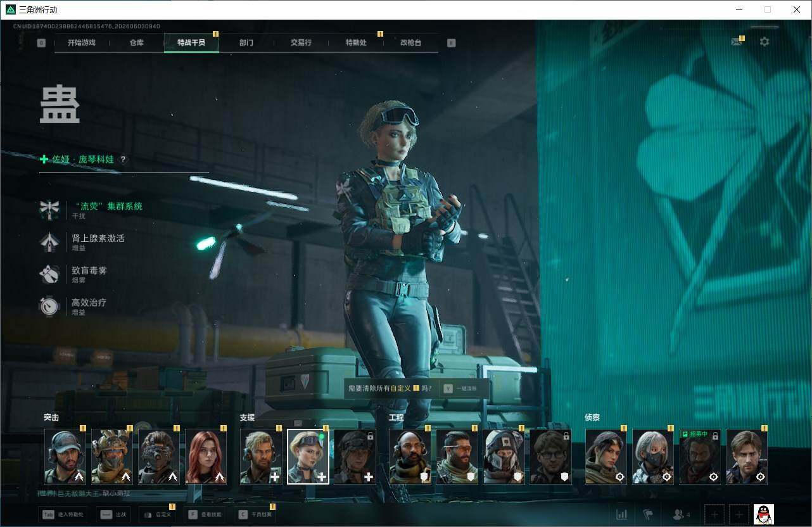Click the 工程 class label
Image resolution: width=812 pixels, height=527 pixels.
coord(396,417)
